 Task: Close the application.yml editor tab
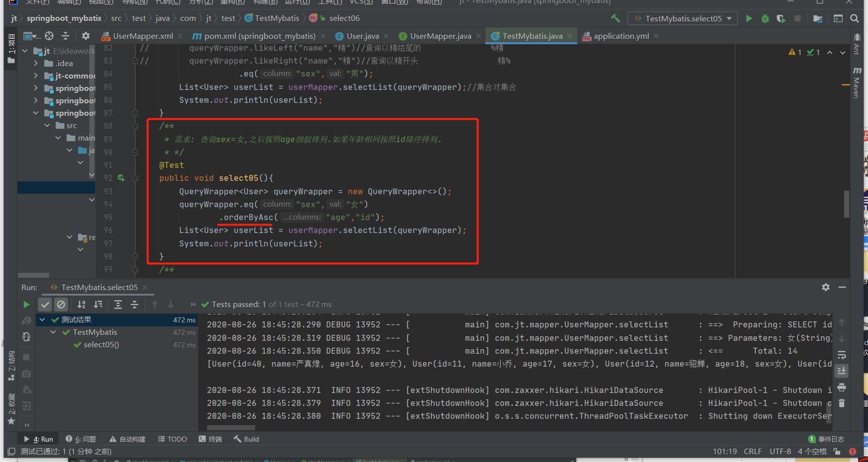[656, 36]
